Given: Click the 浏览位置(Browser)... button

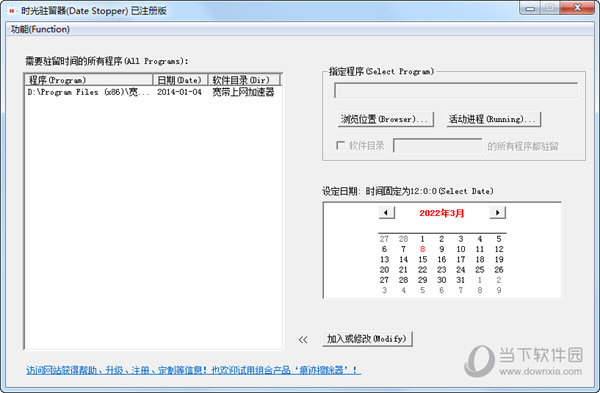Looking at the screenshot, I should click(x=385, y=119).
